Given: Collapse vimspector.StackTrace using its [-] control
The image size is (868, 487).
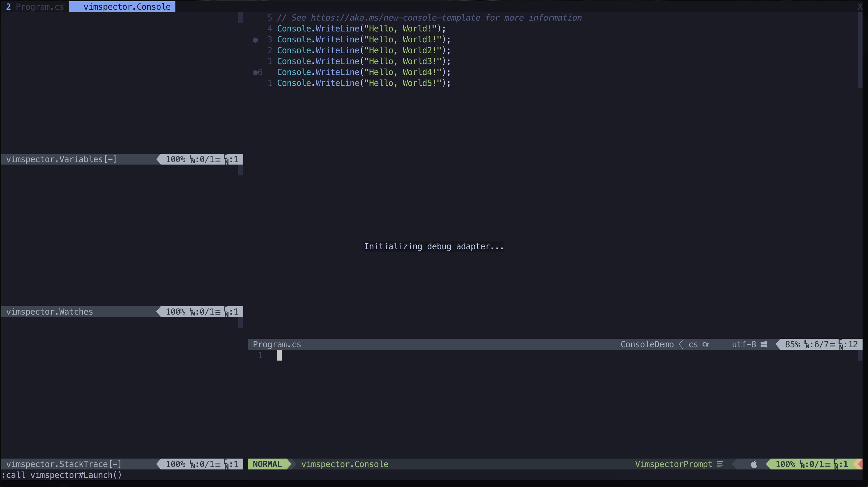Looking at the screenshot, I should pyautogui.click(x=116, y=464).
